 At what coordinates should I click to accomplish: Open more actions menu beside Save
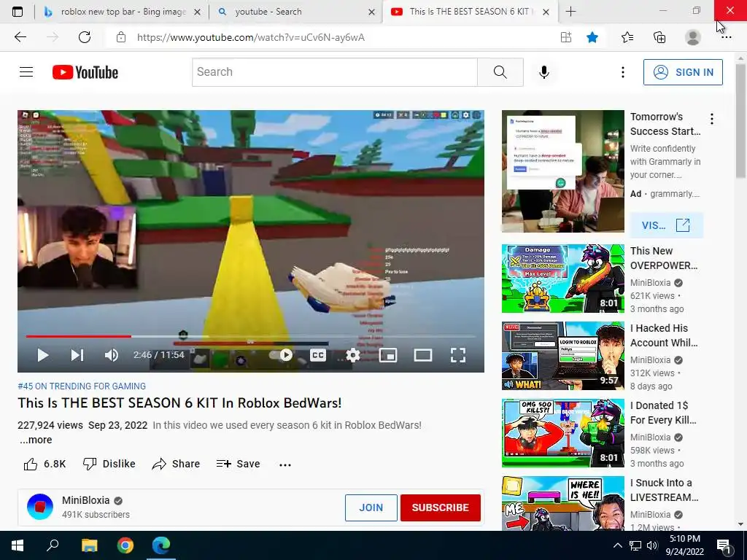285,464
